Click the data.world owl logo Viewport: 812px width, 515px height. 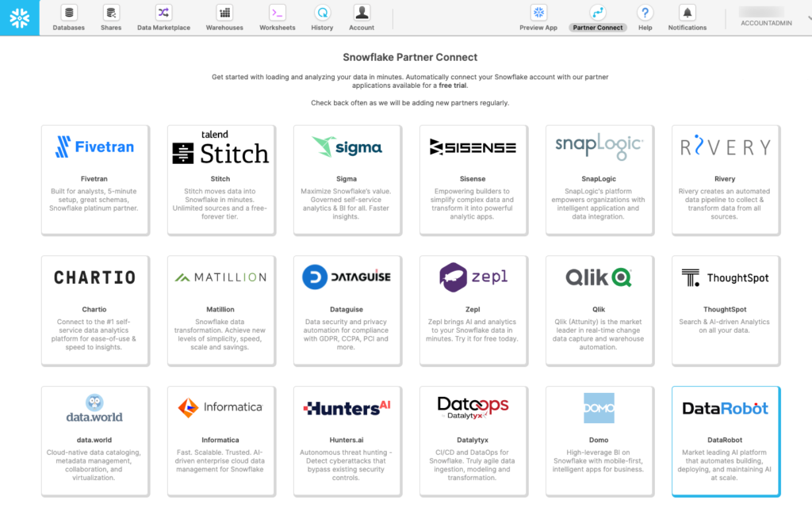[x=94, y=408]
